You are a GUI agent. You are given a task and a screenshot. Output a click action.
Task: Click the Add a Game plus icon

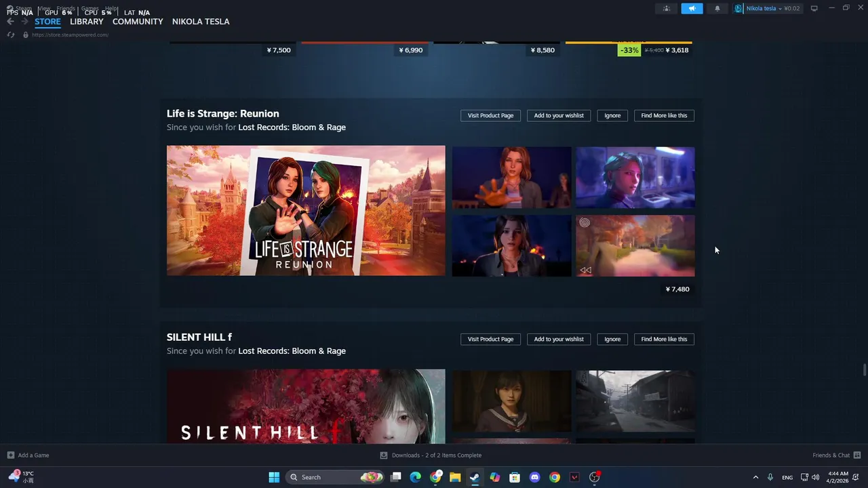point(10,455)
